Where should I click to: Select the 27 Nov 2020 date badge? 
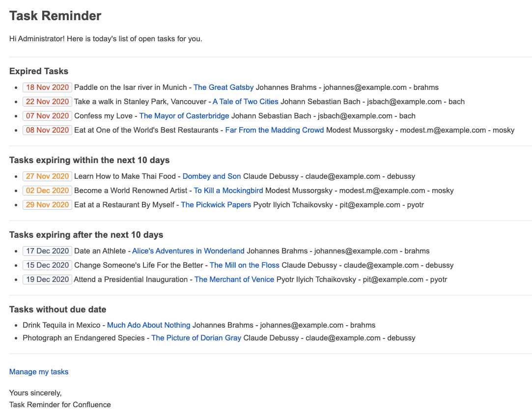point(47,176)
